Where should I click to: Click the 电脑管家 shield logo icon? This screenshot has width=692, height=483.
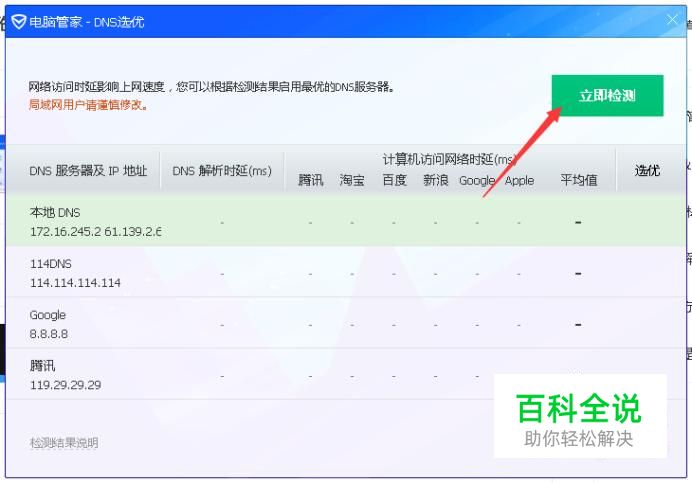click(19, 21)
